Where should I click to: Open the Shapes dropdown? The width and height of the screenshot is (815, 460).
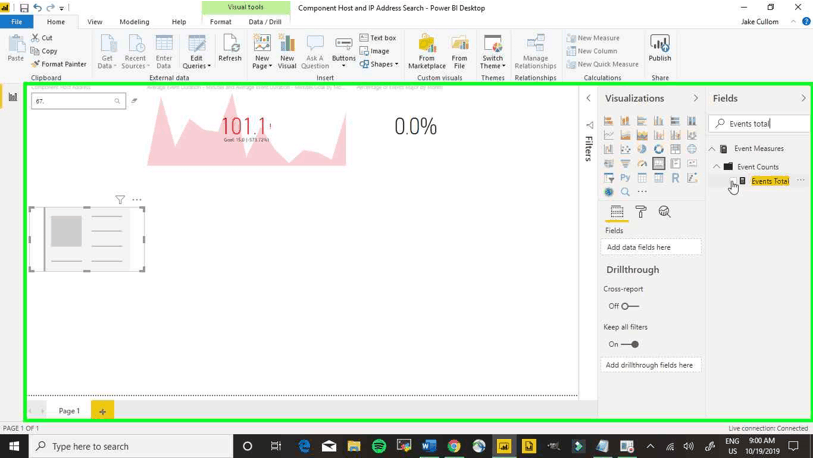click(x=379, y=64)
